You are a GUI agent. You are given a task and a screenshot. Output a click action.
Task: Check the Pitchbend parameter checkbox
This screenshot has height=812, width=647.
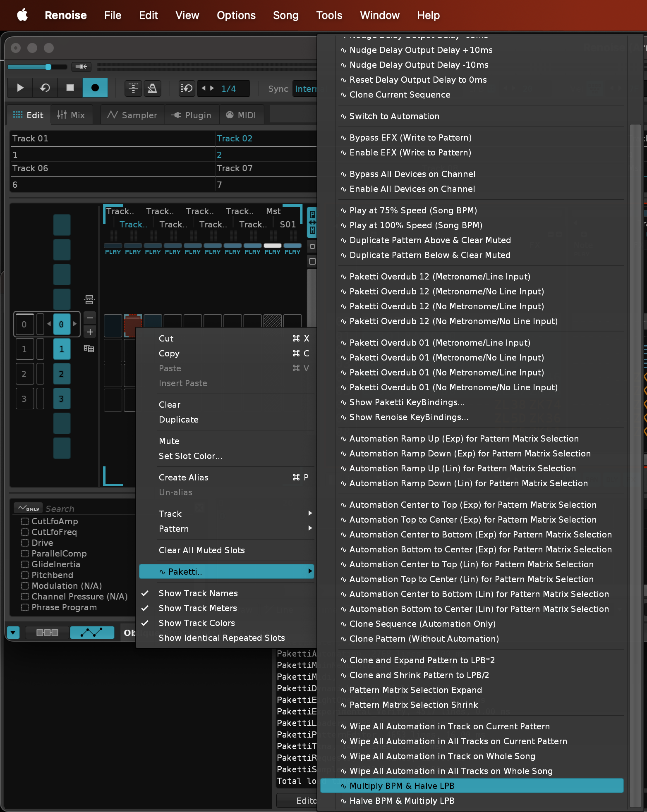point(25,575)
